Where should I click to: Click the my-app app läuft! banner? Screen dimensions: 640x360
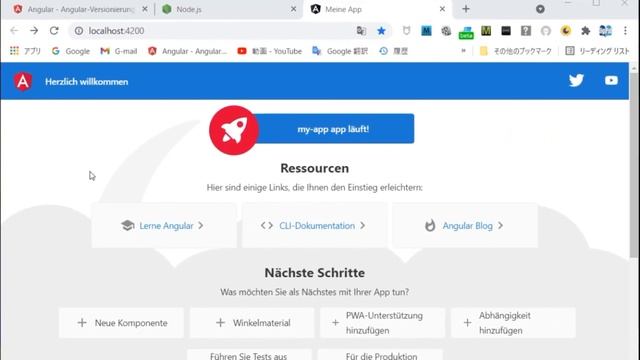point(333,129)
